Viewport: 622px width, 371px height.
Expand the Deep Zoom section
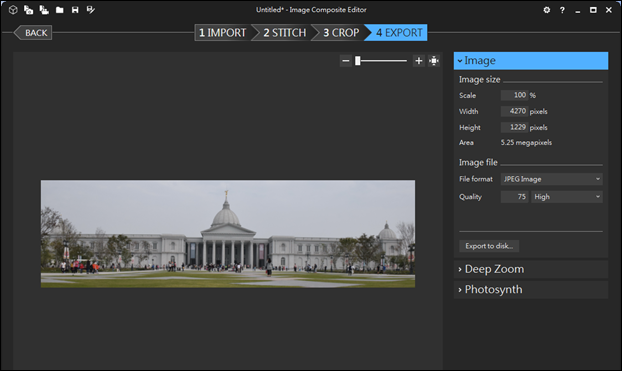tap(531, 269)
